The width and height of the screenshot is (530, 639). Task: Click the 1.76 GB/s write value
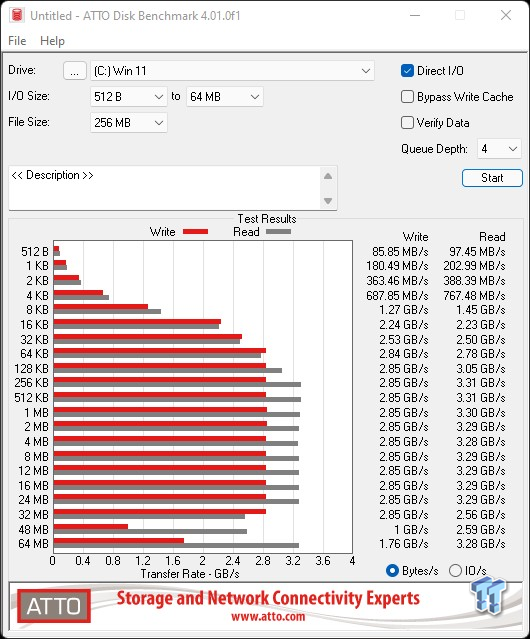(x=404, y=544)
